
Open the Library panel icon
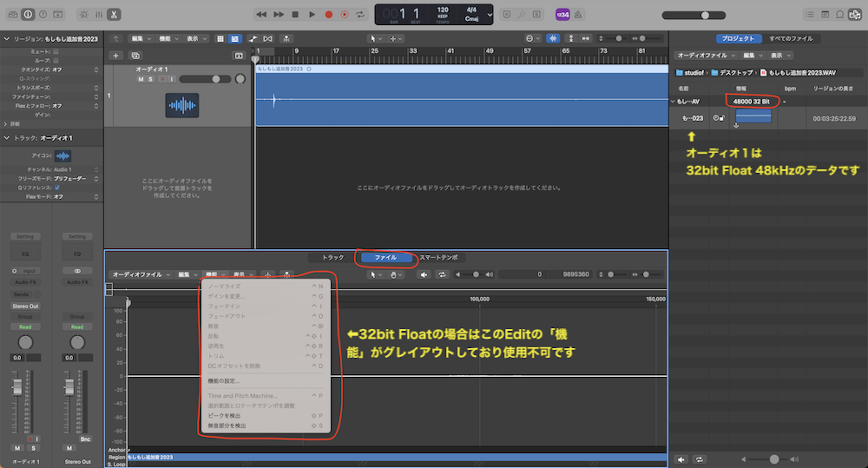coord(13,15)
